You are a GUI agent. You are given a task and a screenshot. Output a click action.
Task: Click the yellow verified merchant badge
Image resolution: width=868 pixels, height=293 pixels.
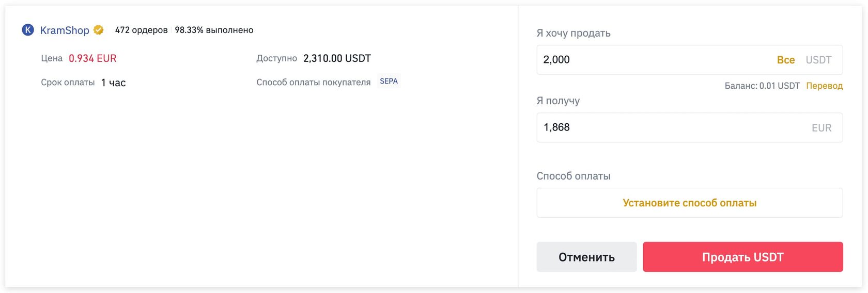98,30
